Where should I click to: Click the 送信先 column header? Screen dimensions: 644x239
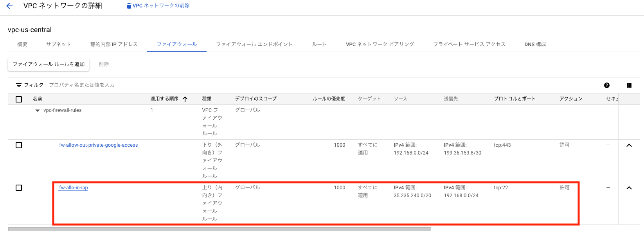(x=451, y=99)
